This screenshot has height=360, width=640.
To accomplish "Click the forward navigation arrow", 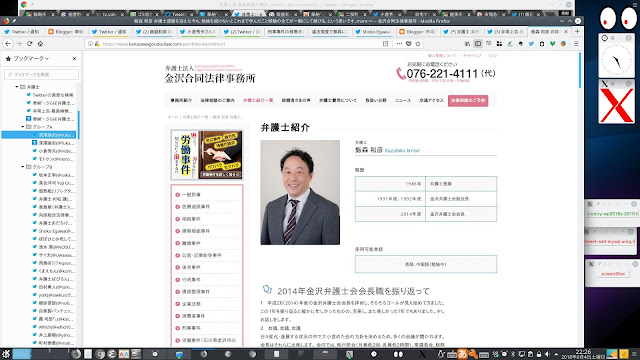I will point(19,44).
